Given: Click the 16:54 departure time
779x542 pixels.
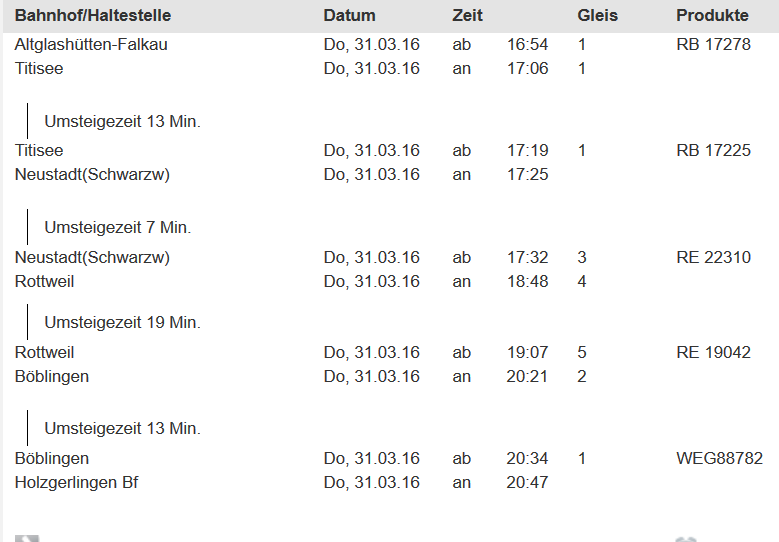Looking at the screenshot, I should [527, 45].
